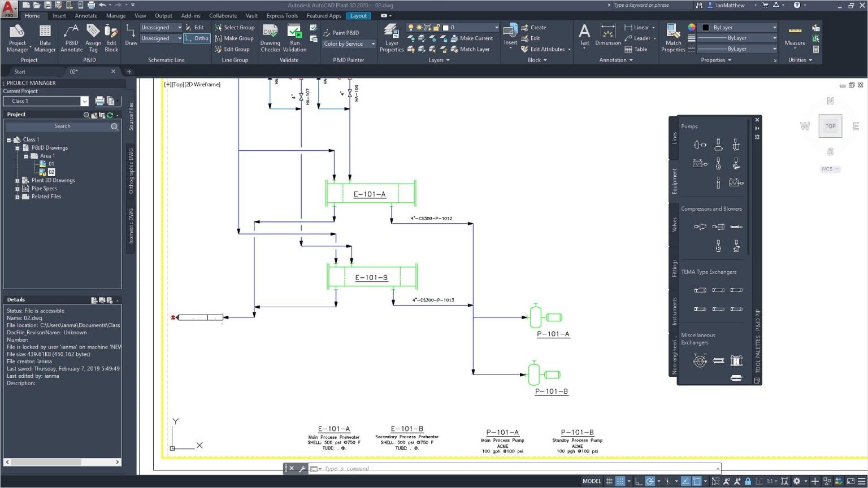Toggle the interface lock in status bar
Screen dimensions: 868x488
747,481
